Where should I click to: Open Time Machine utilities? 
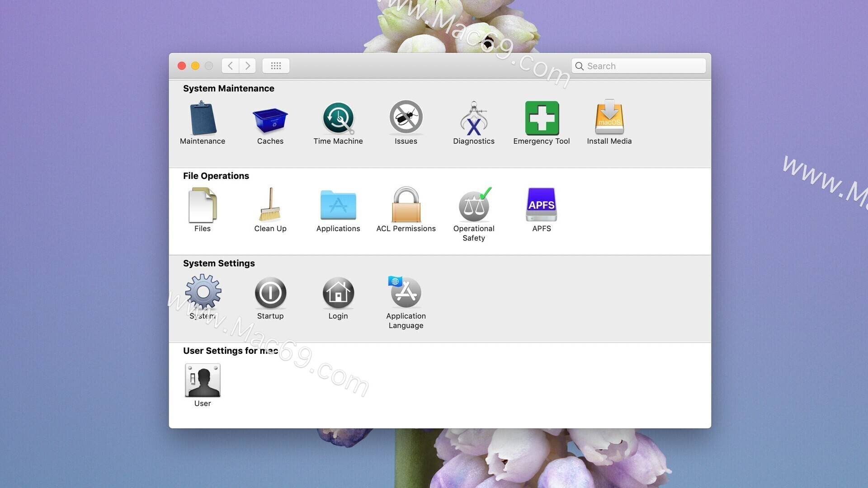coord(338,119)
